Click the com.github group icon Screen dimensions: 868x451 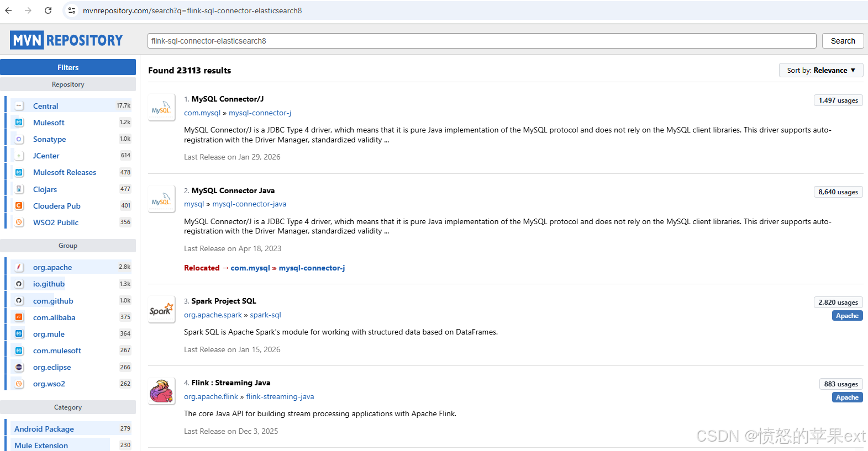pyautogui.click(x=19, y=301)
